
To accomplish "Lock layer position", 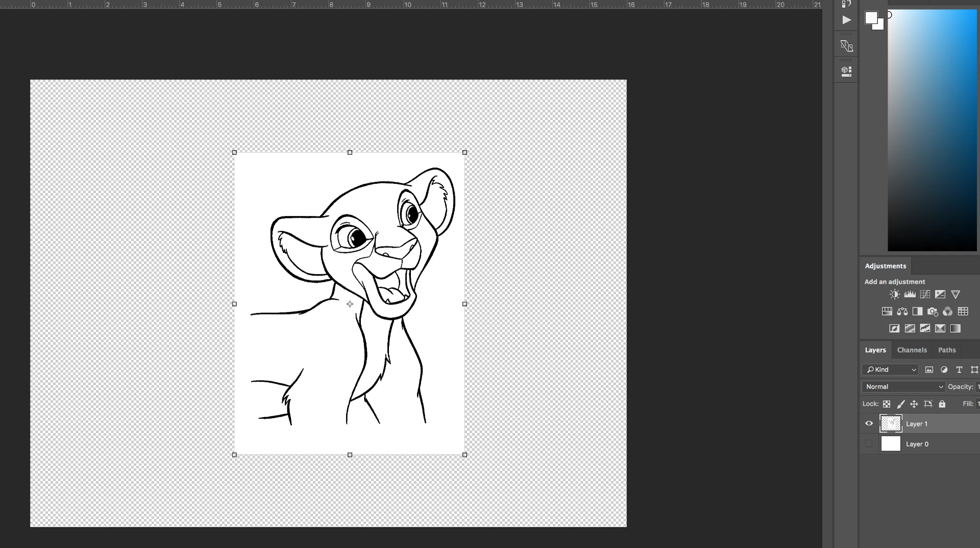I will point(914,404).
